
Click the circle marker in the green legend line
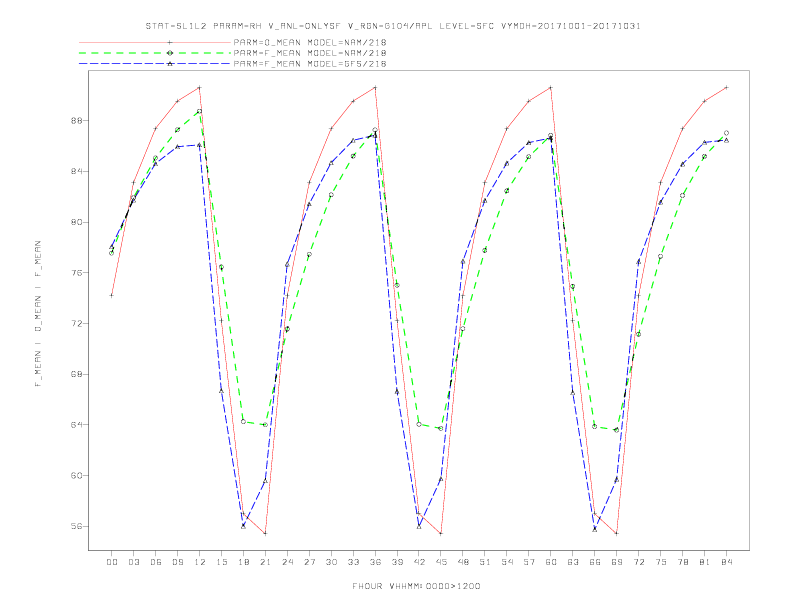170,53
